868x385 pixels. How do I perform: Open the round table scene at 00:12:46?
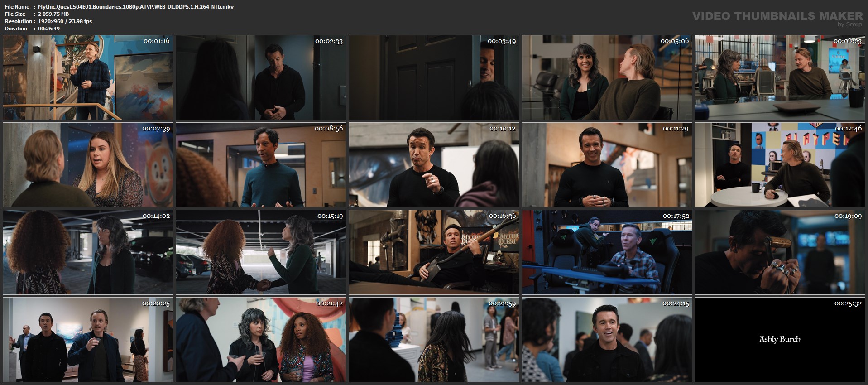(x=780, y=165)
